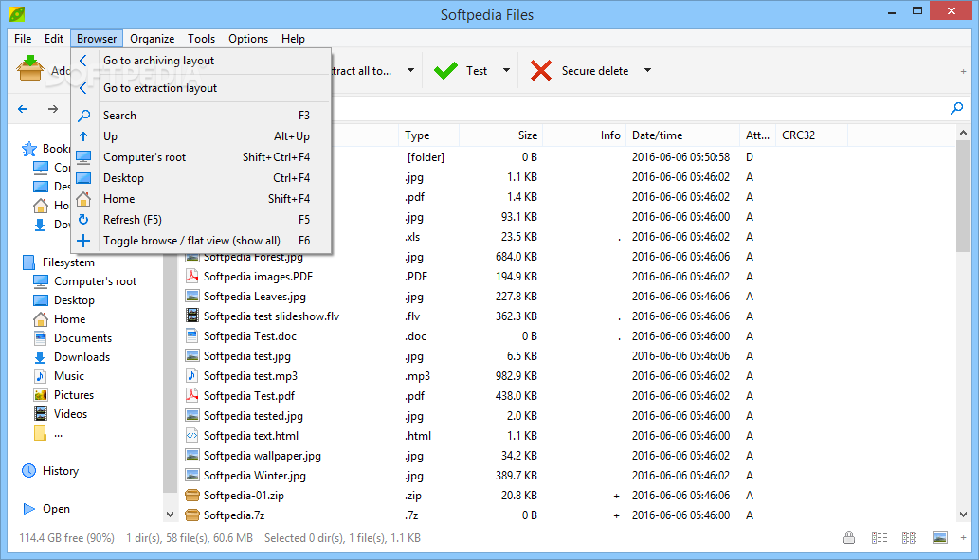The image size is (979, 560).
Task: Click the History clock icon
Action: click(28, 471)
